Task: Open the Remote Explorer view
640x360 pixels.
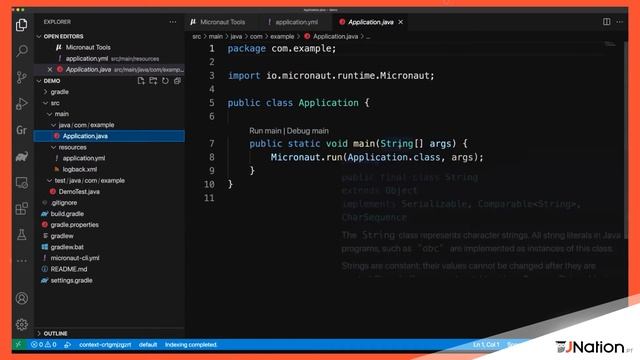Action: 22,182
